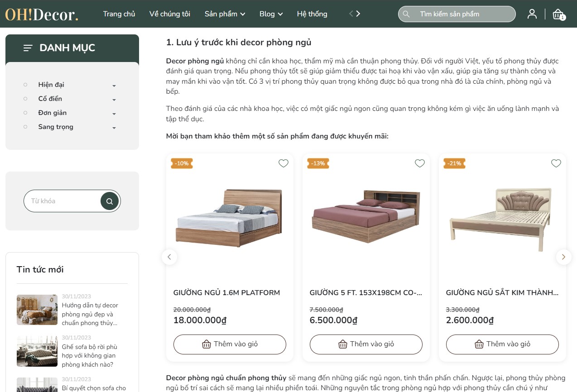Open the sofa bộ rời article link
The image size is (577, 392).
click(90, 356)
